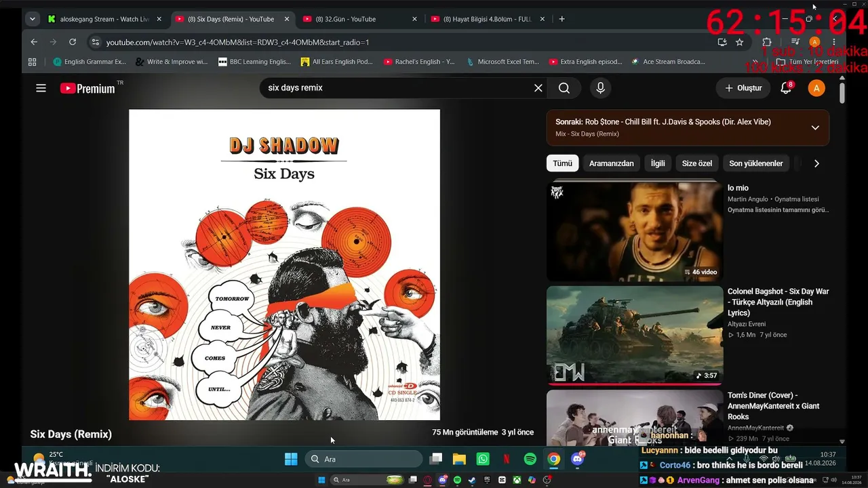Open Colonel Bagshot Six Day War thumbnail

pyautogui.click(x=635, y=335)
